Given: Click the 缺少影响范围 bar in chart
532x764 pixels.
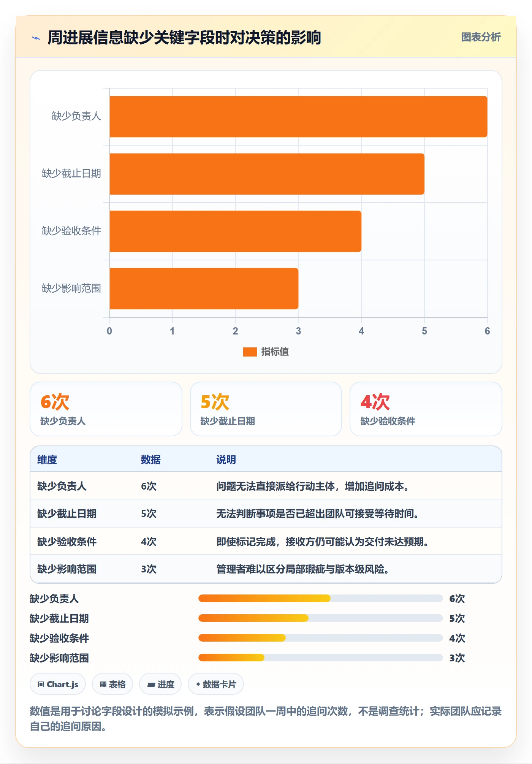Looking at the screenshot, I should [204, 288].
